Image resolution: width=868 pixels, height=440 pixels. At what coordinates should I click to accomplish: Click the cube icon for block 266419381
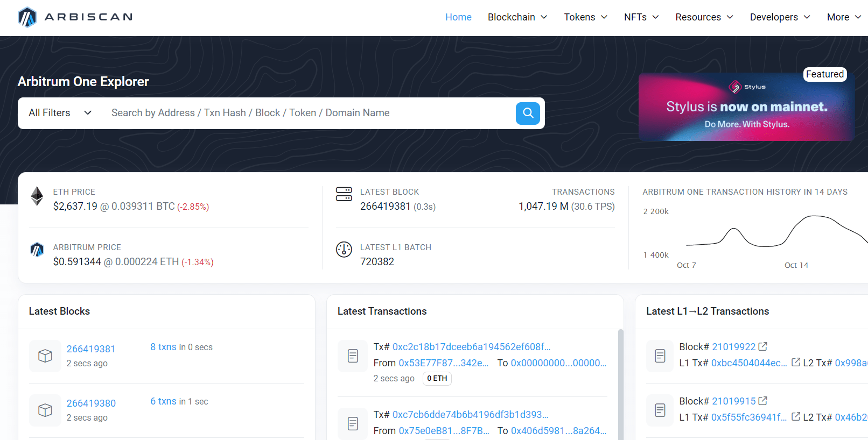point(45,356)
